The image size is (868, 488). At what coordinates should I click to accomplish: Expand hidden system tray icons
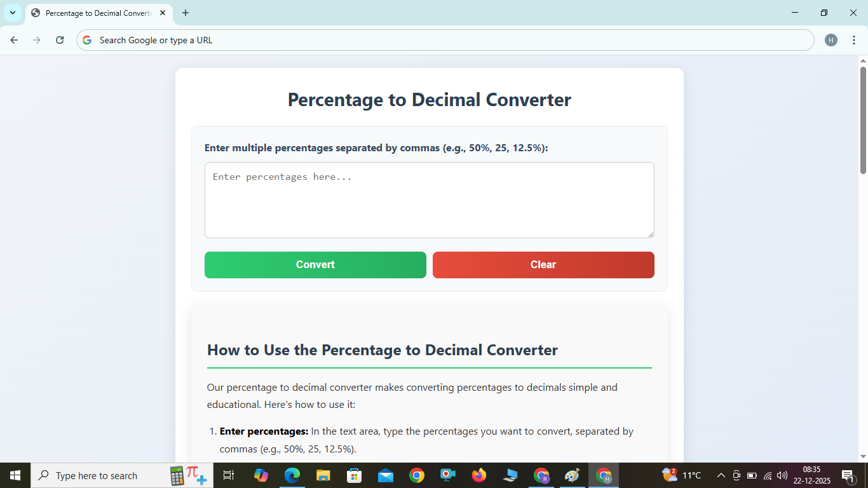pos(720,475)
